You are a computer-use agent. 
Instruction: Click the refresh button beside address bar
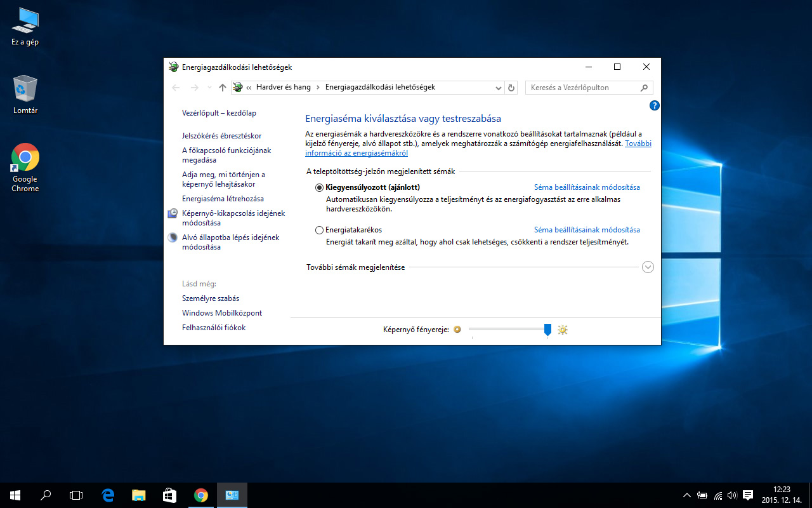coord(512,88)
